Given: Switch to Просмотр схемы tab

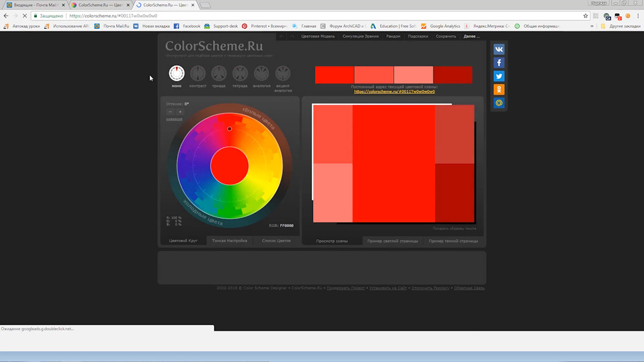Looking at the screenshot, I should coord(332,241).
